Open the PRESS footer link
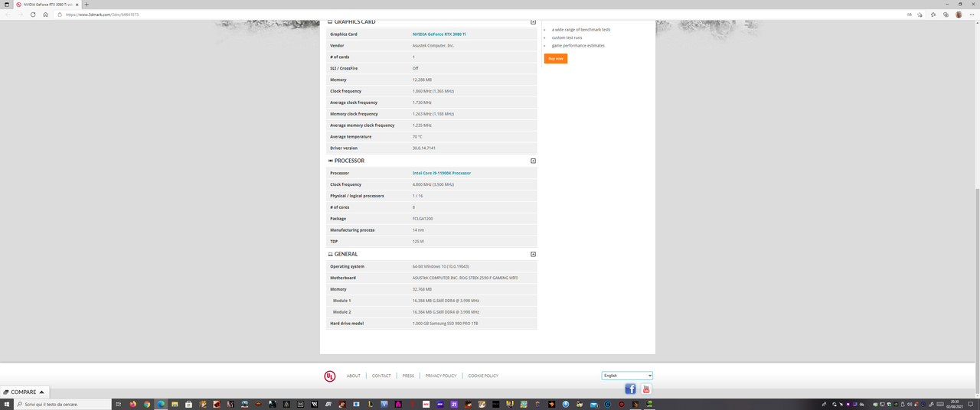The image size is (980, 410). (408, 376)
